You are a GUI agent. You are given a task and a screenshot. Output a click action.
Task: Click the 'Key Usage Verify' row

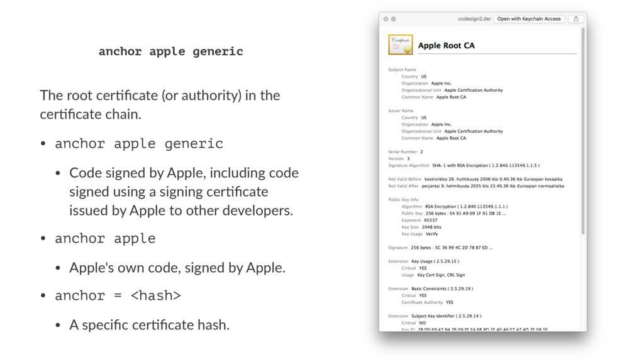pyautogui.click(x=419, y=234)
